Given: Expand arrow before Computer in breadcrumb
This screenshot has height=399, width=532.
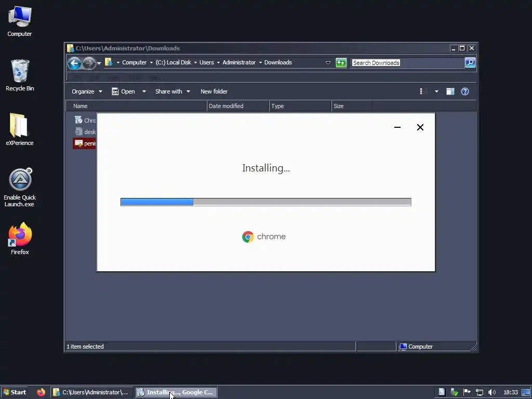Looking at the screenshot, I should pos(118,62).
